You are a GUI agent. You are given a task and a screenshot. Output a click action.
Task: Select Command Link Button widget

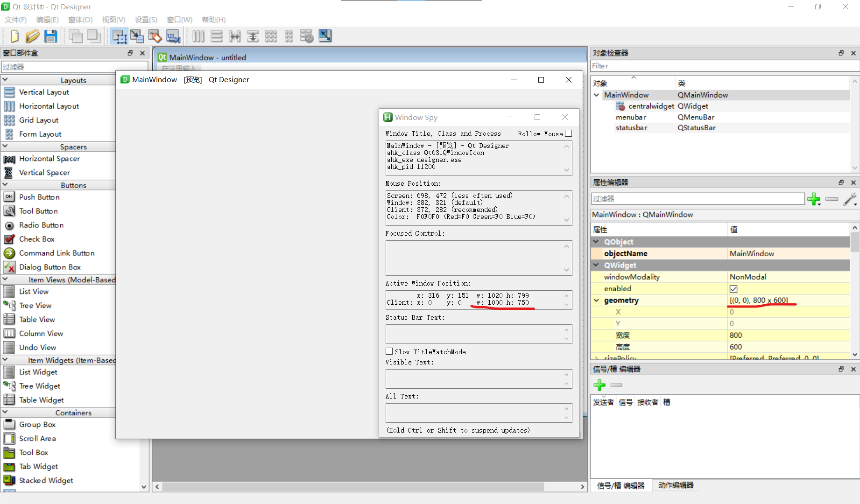[57, 253]
